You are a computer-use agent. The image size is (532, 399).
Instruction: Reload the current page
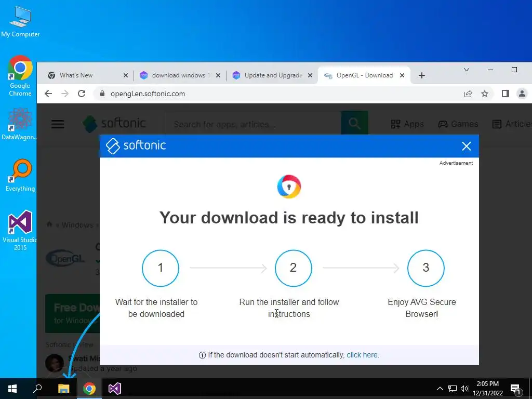[x=82, y=94]
